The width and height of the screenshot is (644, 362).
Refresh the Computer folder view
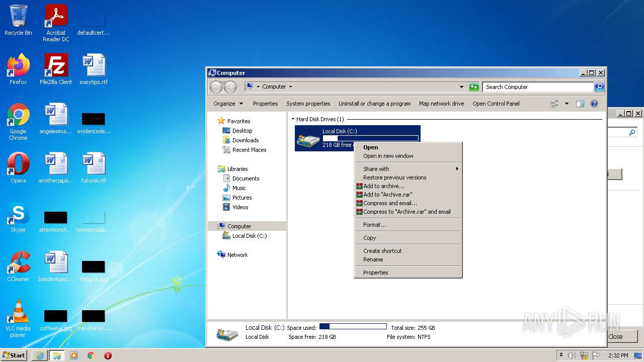click(x=474, y=87)
